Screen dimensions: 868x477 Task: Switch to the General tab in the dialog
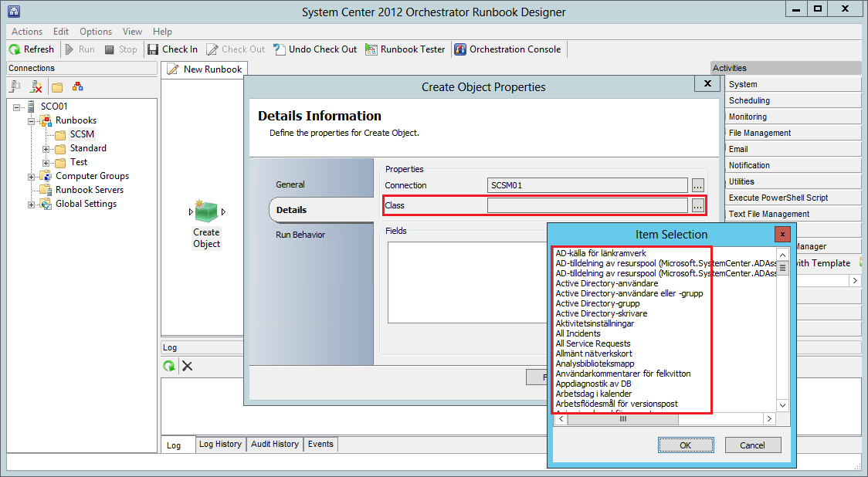(290, 184)
